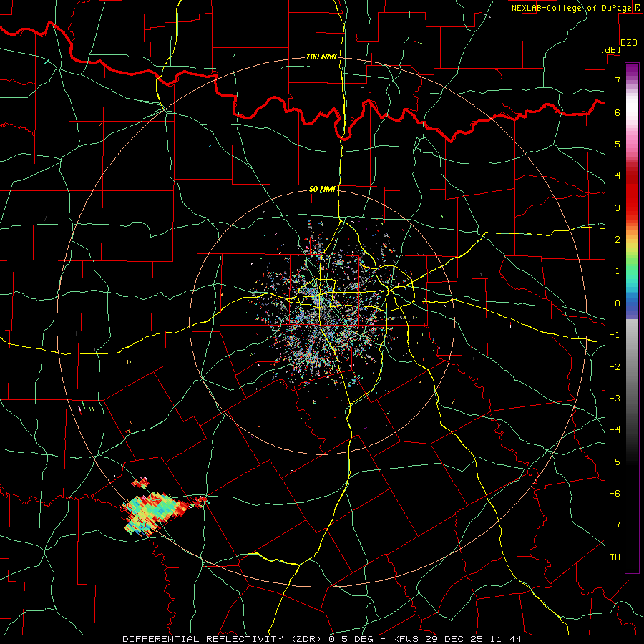Click the 3 value on the dB scale
The width and height of the screenshot is (644, 644).
click(618, 208)
